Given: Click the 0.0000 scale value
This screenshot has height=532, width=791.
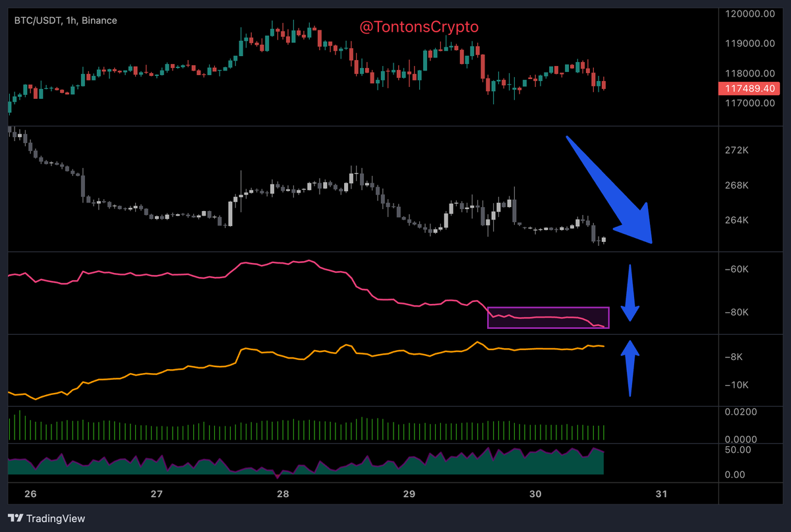Looking at the screenshot, I should tap(742, 439).
